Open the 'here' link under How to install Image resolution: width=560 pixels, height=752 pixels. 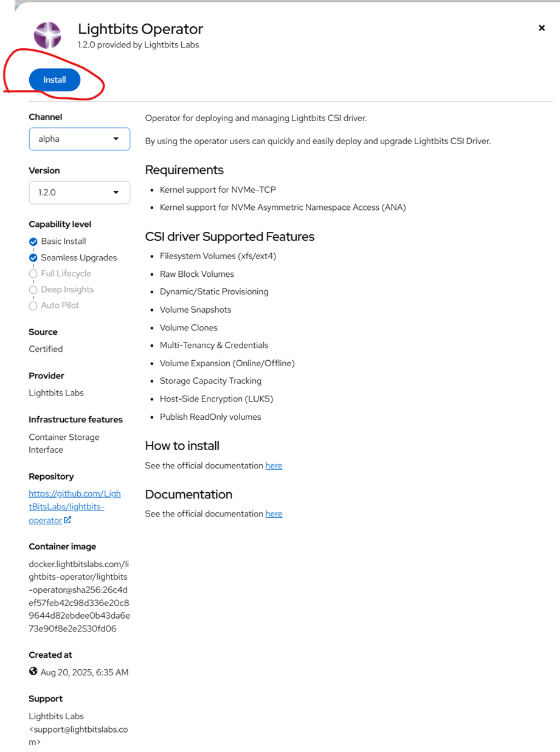pyautogui.click(x=274, y=465)
